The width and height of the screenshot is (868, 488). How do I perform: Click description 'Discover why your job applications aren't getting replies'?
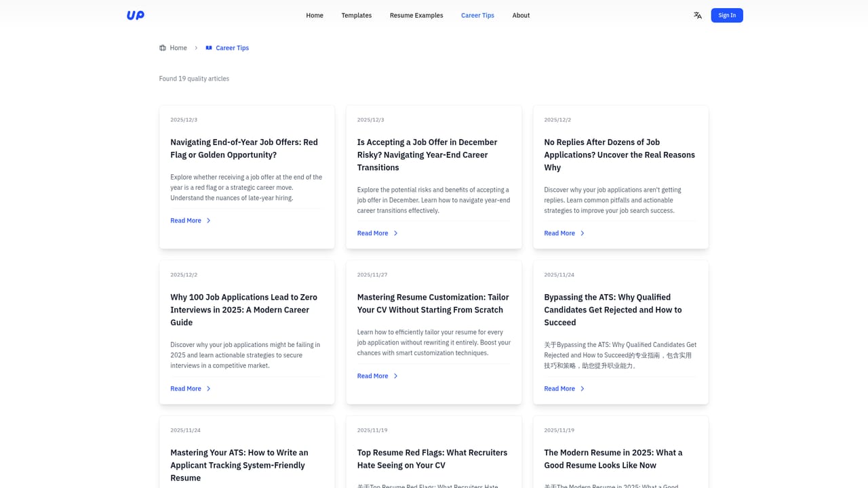tap(612, 200)
